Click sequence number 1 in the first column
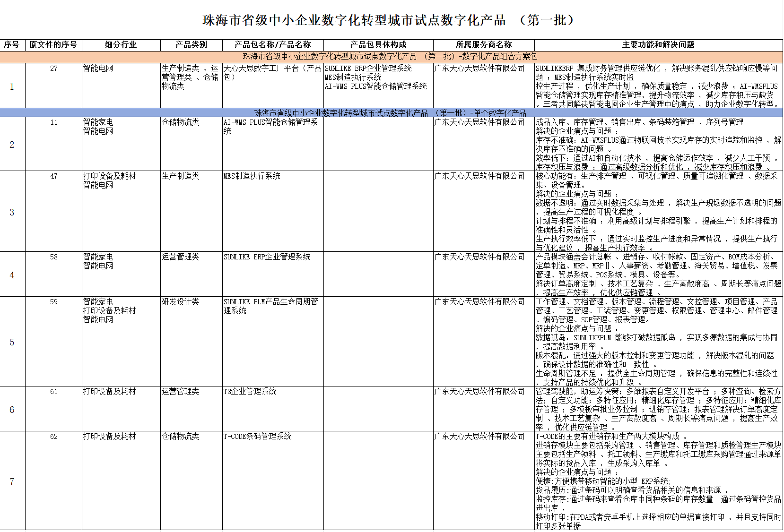784x532 pixels. tap(12, 86)
